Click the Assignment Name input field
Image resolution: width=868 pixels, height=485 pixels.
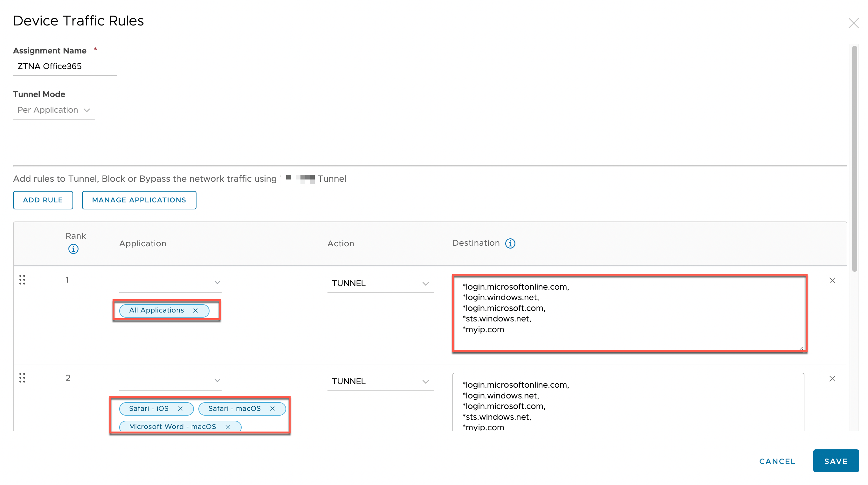[65, 67]
